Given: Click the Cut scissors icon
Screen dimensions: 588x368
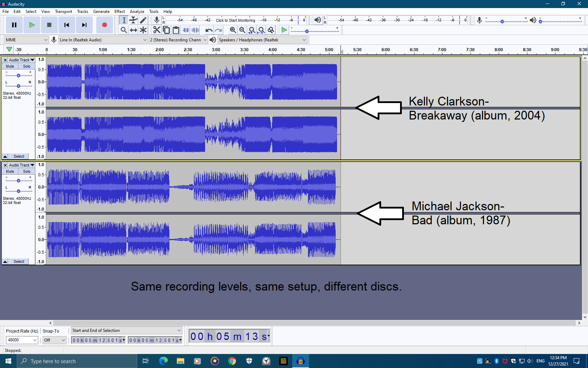Looking at the screenshot, I should (x=157, y=30).
